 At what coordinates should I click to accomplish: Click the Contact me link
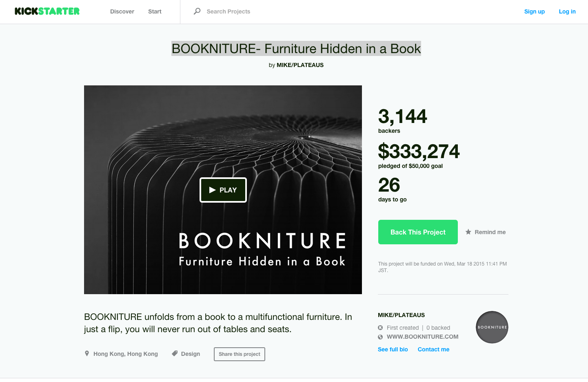pos(433,349)
